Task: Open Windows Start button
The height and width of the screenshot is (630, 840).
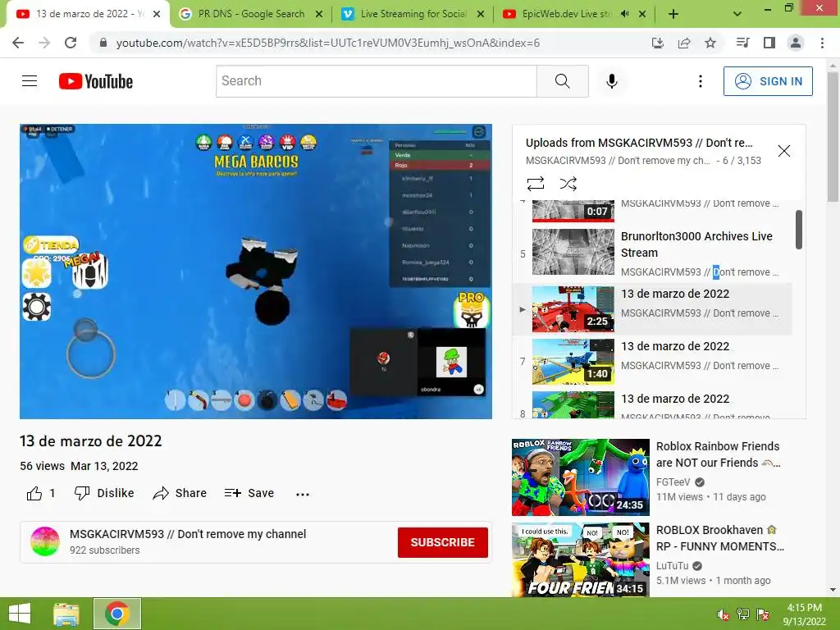Action: tap(20, 614)
